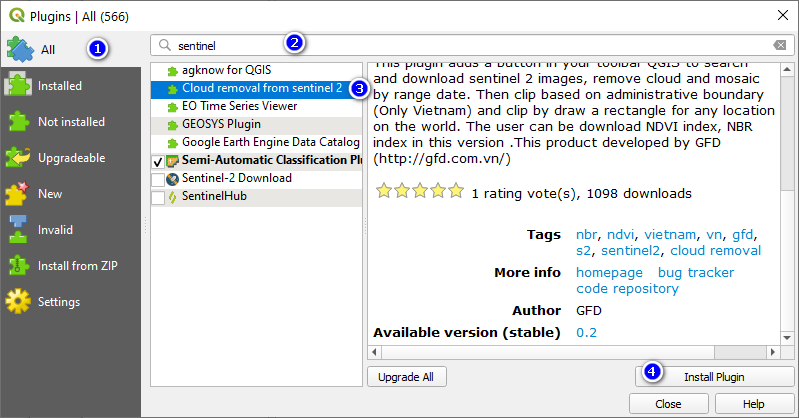The image size is (799, 418).
Task: Click the Settings gear icon
Action: coord(18,301)
